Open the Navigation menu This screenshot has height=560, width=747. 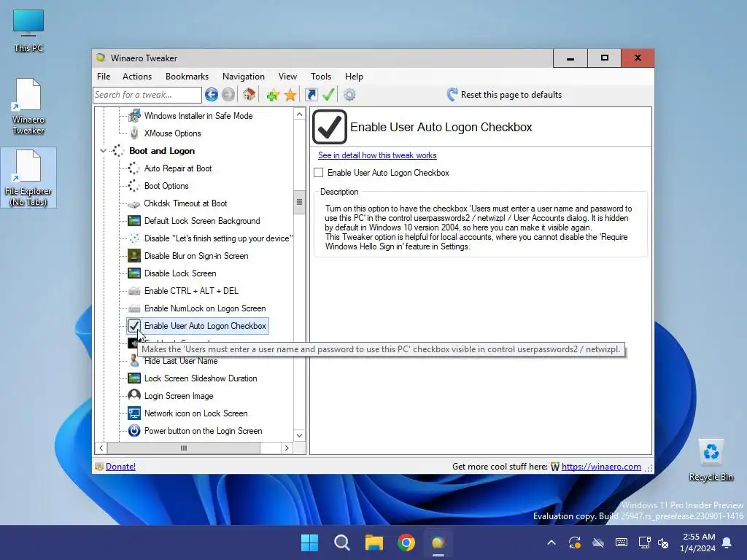244,77
